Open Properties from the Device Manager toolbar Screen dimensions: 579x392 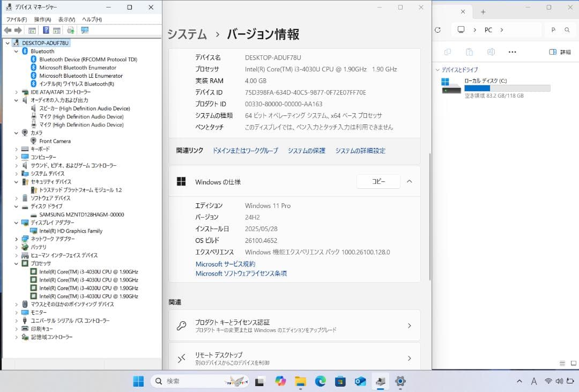click(32, 30)
